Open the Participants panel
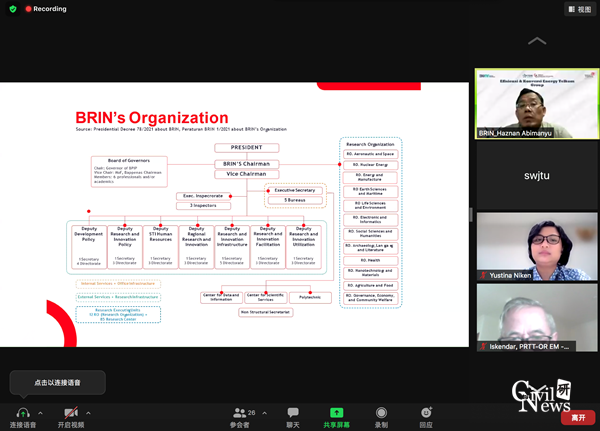 [x=240, y=412]
